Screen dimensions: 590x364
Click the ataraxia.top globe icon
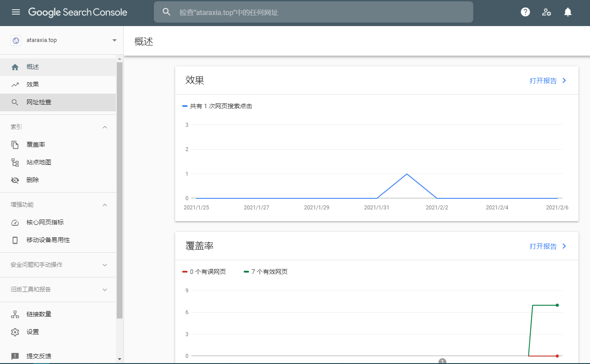16,40
